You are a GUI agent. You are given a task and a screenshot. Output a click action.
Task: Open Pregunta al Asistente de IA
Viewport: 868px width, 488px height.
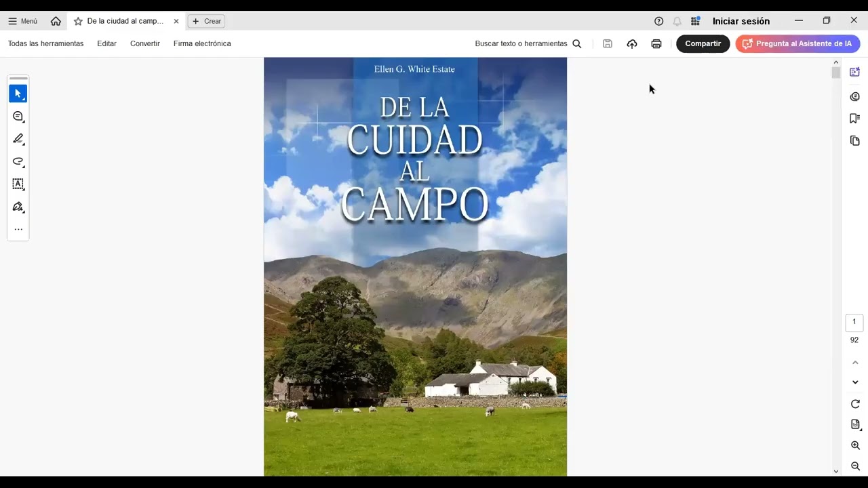(797, 43)
